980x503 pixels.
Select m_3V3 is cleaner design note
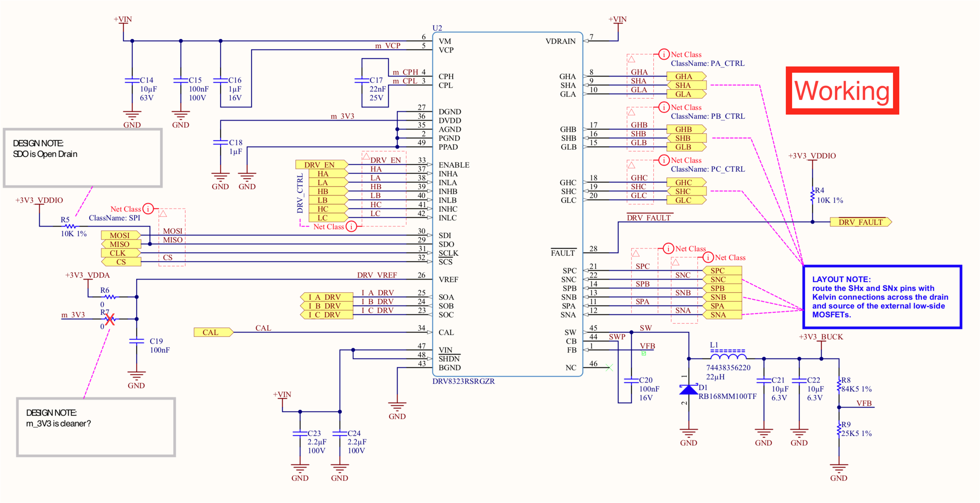[96, 427]
